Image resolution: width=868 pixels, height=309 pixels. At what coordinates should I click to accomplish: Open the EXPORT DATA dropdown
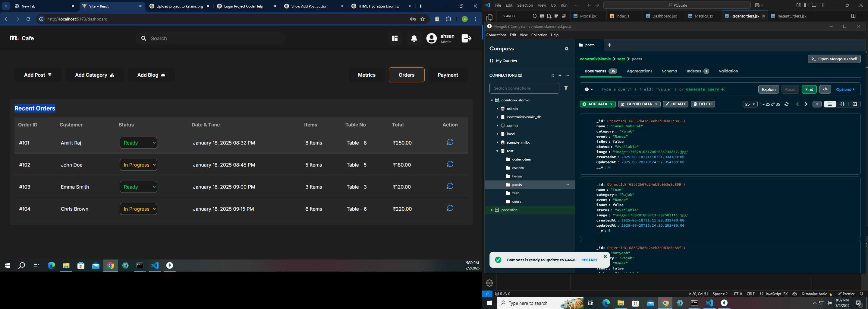(x=639, y=104)
